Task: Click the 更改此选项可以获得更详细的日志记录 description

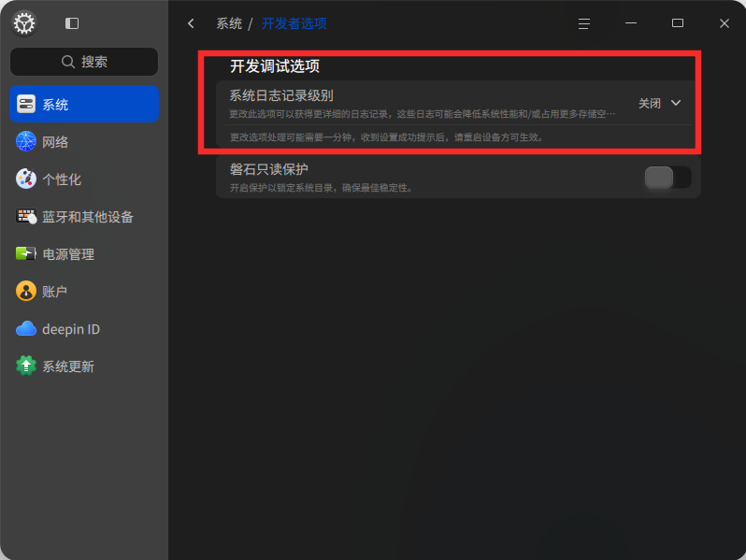Action: (x=423, y=114)
